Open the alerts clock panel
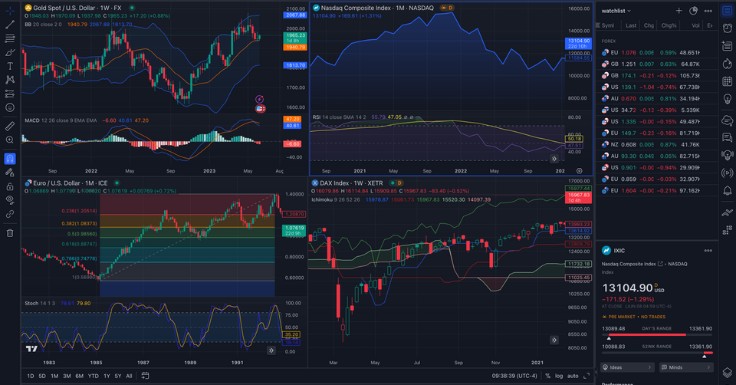The image size is (736, 385). pos(727,28)
